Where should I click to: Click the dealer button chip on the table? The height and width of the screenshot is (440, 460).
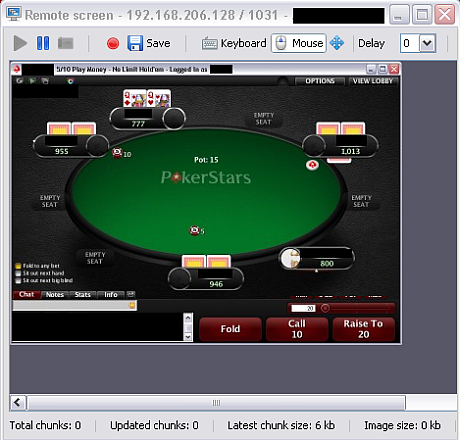tap(312, 165)
